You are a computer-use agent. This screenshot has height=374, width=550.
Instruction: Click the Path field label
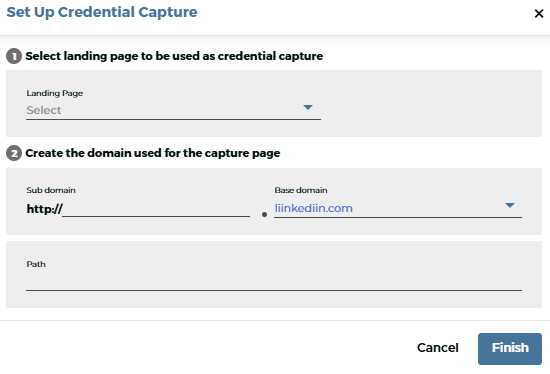36,264
